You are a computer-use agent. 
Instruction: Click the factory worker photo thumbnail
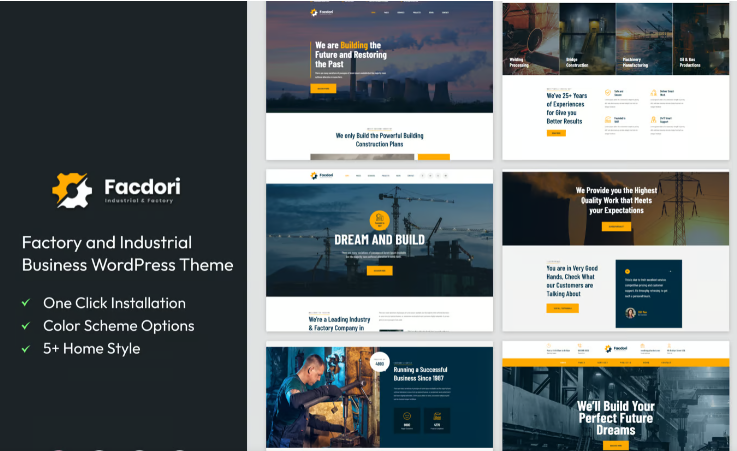tap(323, 397)
